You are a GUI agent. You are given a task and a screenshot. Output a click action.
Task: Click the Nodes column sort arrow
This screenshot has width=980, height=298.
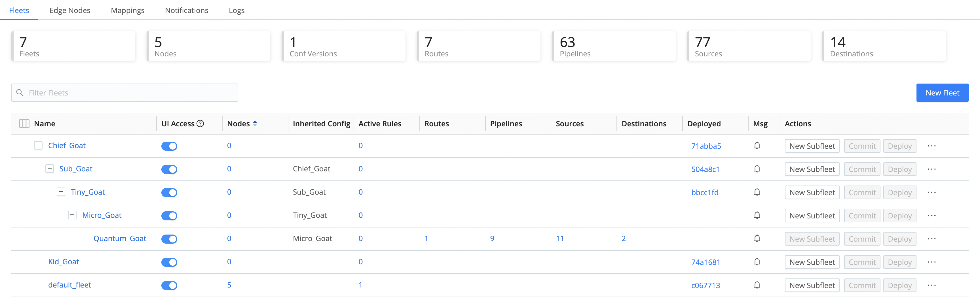(255, 124)
